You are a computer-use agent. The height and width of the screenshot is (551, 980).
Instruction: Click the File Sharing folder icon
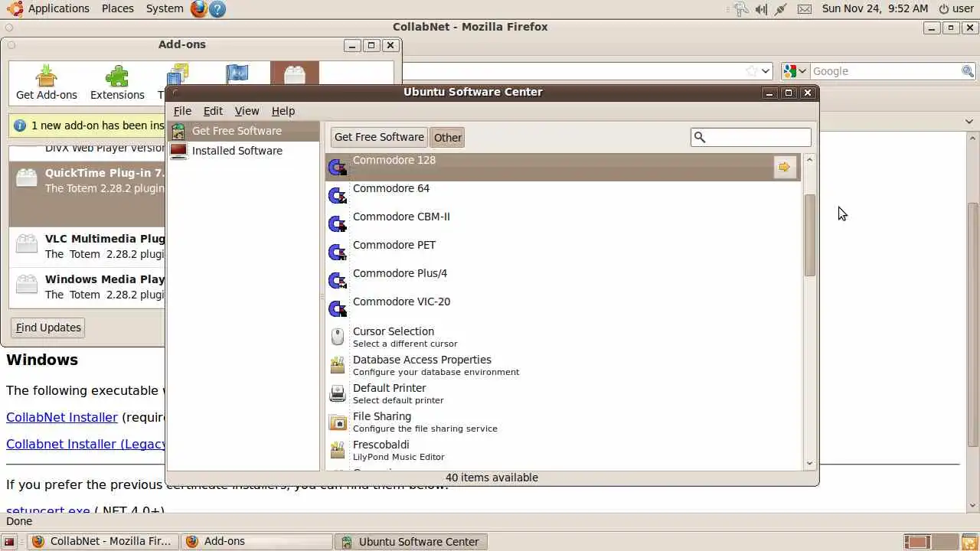338,422
